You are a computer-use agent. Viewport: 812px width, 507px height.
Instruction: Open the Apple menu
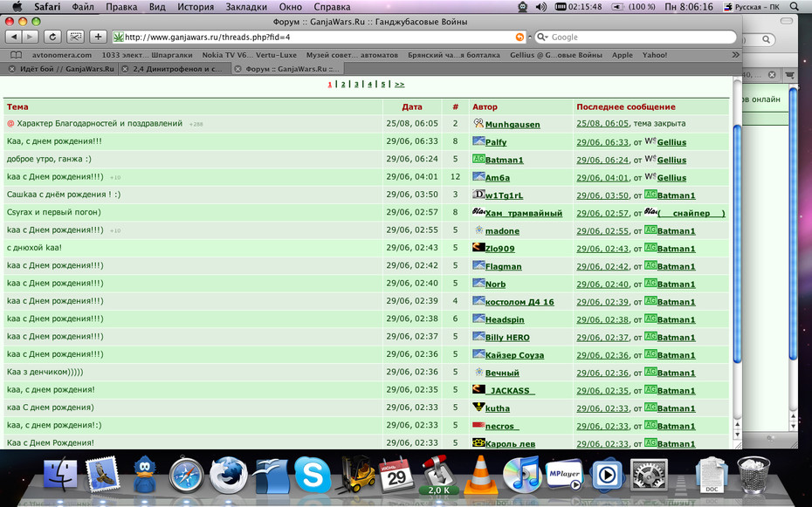click(17, 7)
